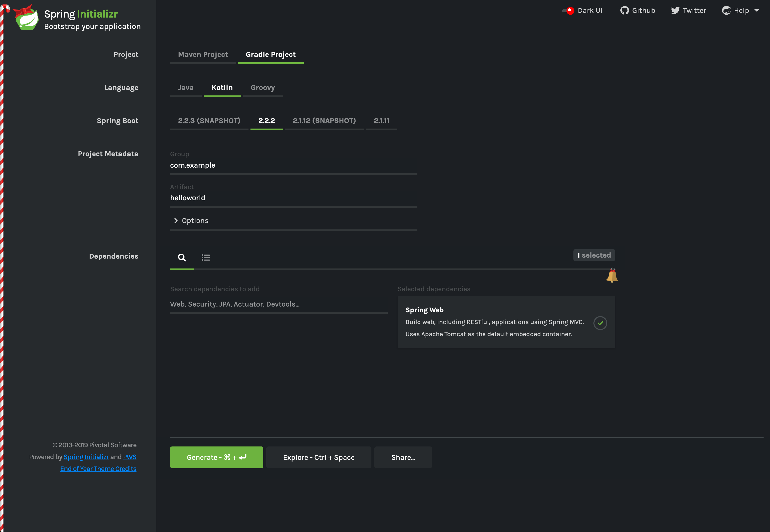Click the Twitter bird icon

pos(675,11)
